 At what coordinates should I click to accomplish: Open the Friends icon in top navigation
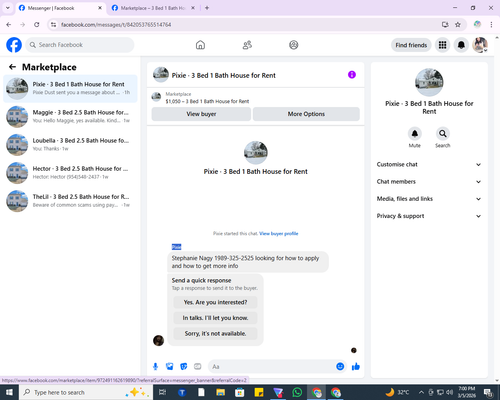pyautogui.click(x=247, y=45)
